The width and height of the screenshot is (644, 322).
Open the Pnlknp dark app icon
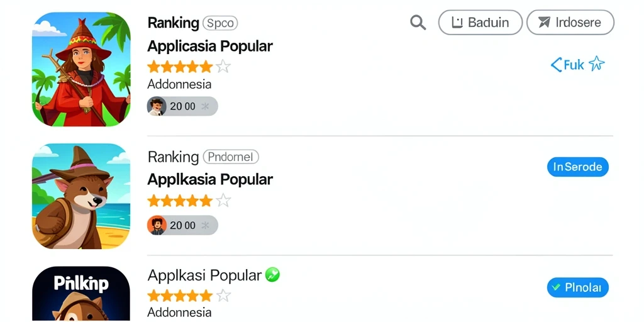pos(81,294)
